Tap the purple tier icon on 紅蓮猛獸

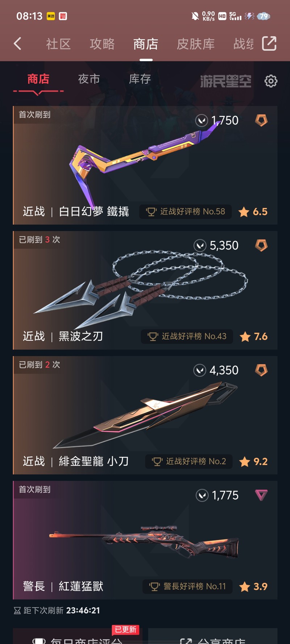pos(261,495)
